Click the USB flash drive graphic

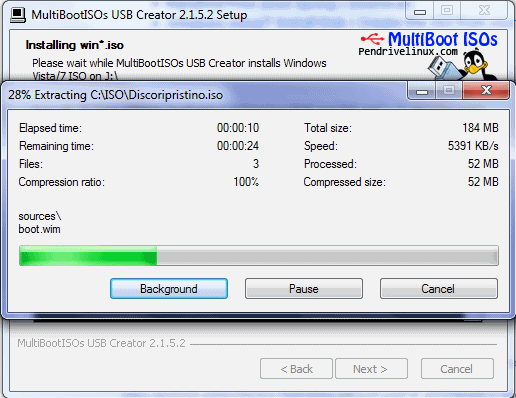pos(441,68)
